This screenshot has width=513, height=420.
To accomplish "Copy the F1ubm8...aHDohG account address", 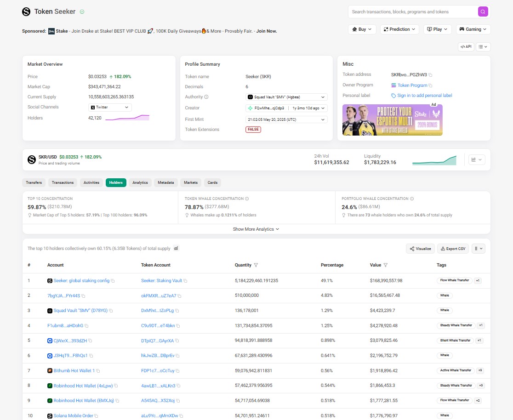I will coord(87,326).
